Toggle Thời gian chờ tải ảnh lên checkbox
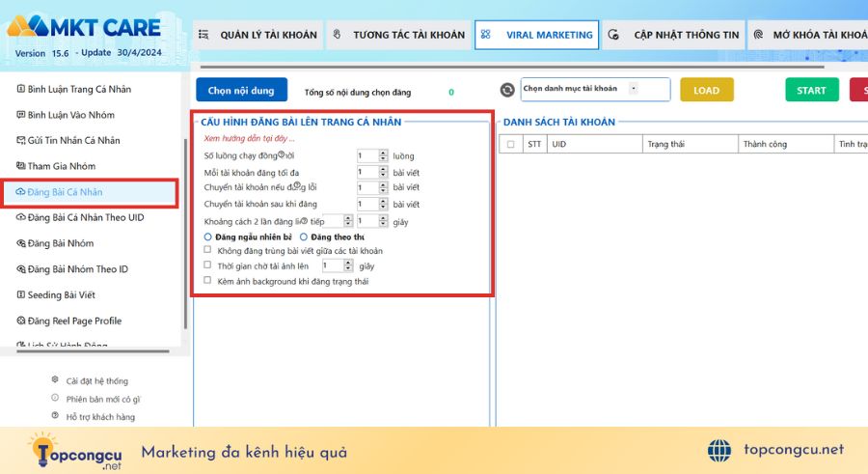This screenshot has height=474, width=868. pyautogui.click(x=207, y=265)
